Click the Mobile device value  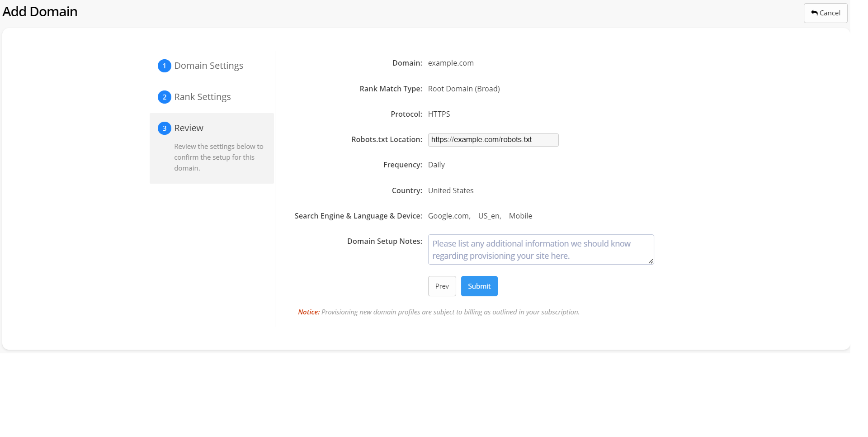pos(520,216)
